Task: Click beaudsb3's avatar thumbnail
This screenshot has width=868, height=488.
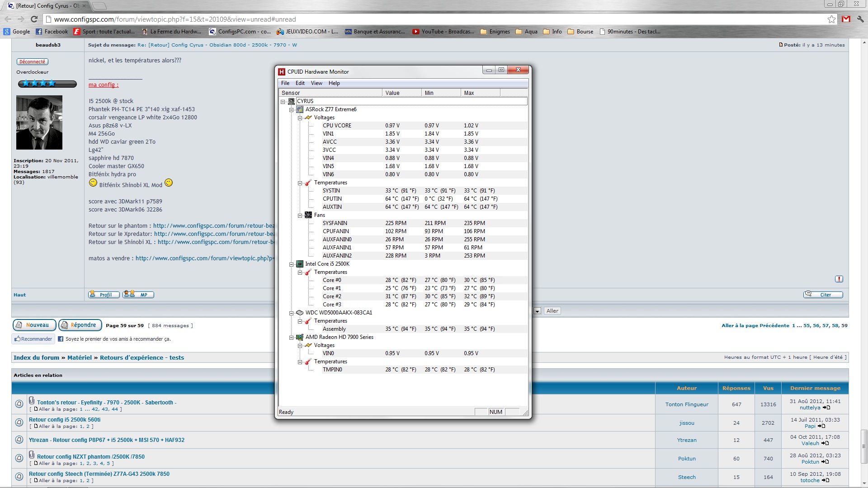Action: (x=39, y=122)
